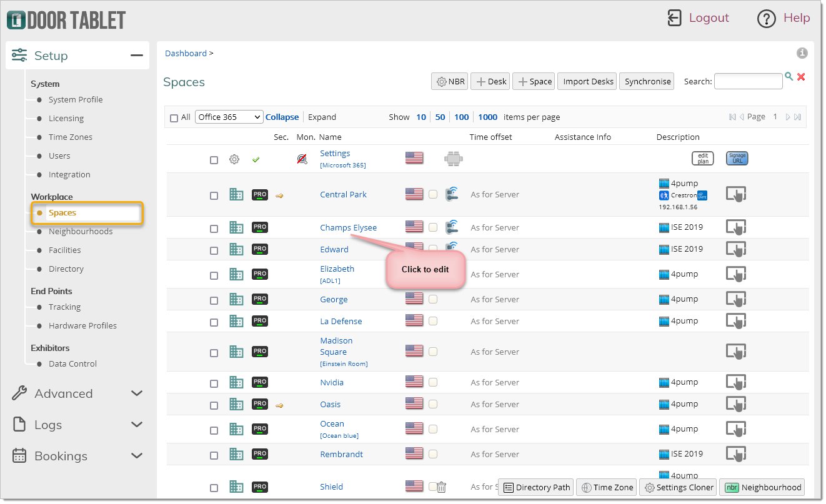Click the touch display icon for Central Park
The width and height of the screenshot is (826, 504).
coord(736,195)
